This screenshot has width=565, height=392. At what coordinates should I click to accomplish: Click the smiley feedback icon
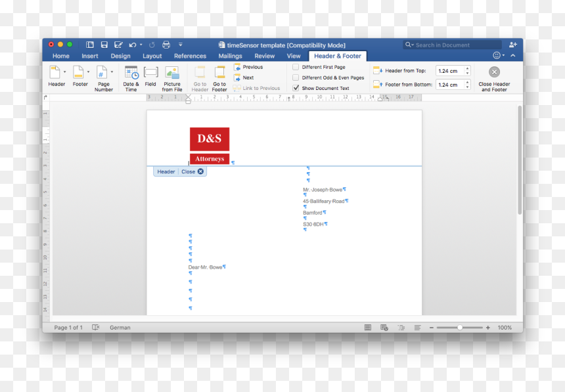[497, 56]
